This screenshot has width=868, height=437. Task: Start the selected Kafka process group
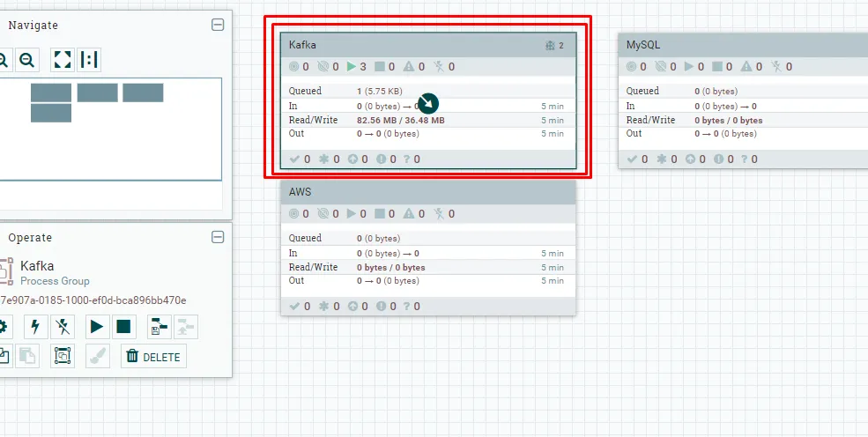pyautogui.click(x=97, y=327)
